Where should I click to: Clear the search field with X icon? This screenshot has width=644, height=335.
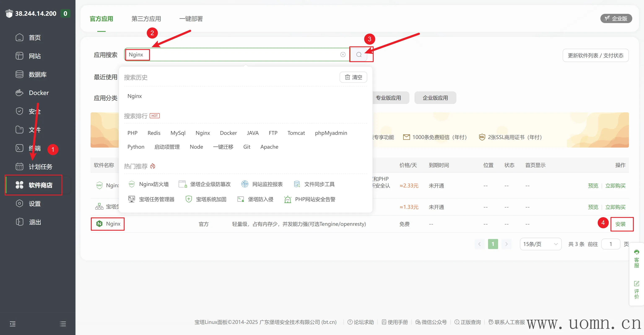[x=343, y=55]
